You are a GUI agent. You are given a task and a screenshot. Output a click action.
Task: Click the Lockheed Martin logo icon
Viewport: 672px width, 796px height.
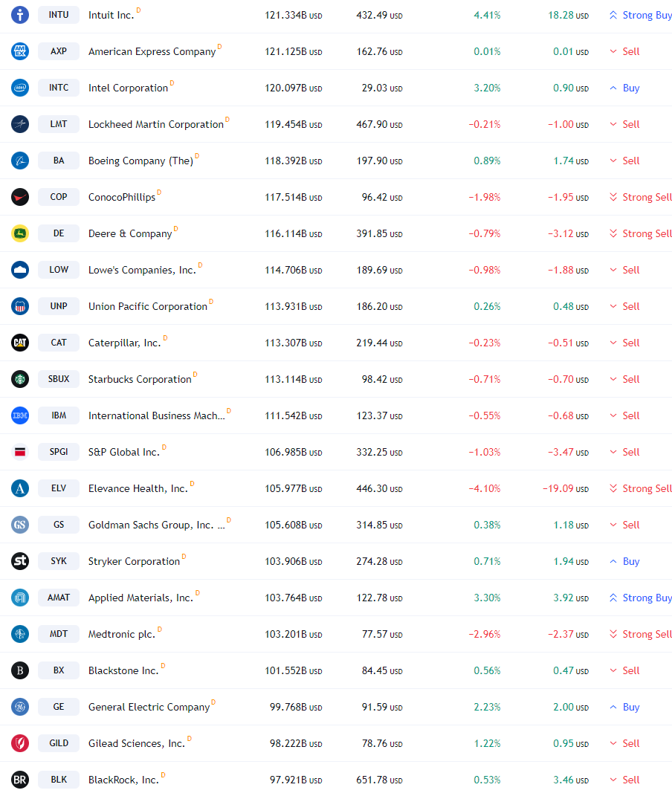[x=20, y=124]
